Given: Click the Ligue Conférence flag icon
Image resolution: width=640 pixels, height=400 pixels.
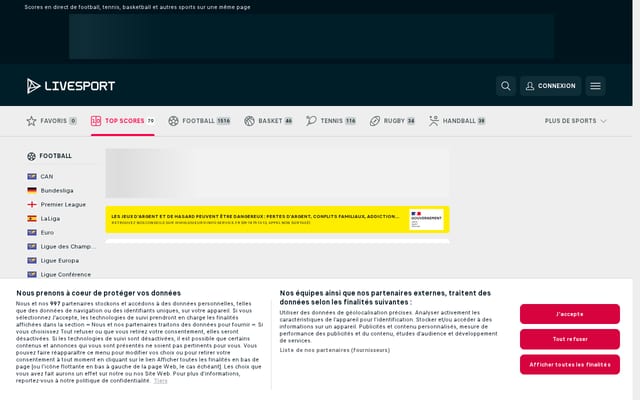Looking at the screenshot, I should click(32, 274).
